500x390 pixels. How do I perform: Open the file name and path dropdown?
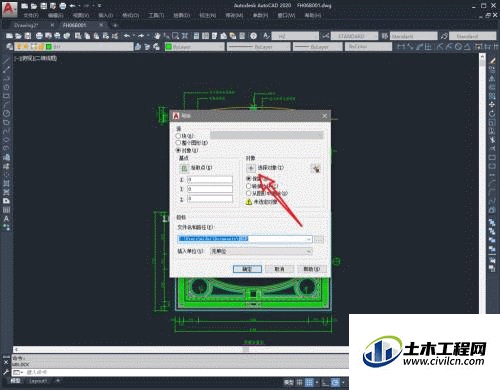point(309,239)
